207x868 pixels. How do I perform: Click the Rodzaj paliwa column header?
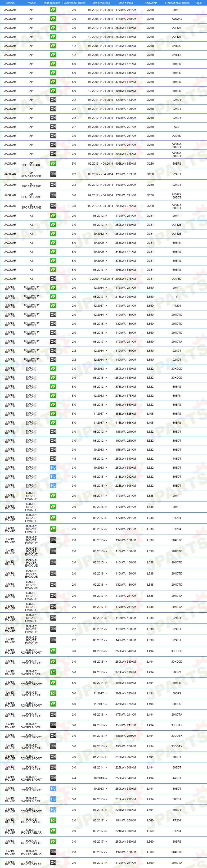[52, 3]
